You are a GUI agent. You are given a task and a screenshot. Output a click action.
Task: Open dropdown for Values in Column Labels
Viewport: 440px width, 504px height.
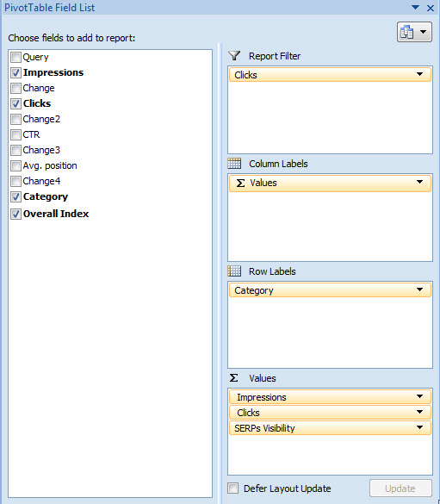pyautogui.click(x=419, y=182)
